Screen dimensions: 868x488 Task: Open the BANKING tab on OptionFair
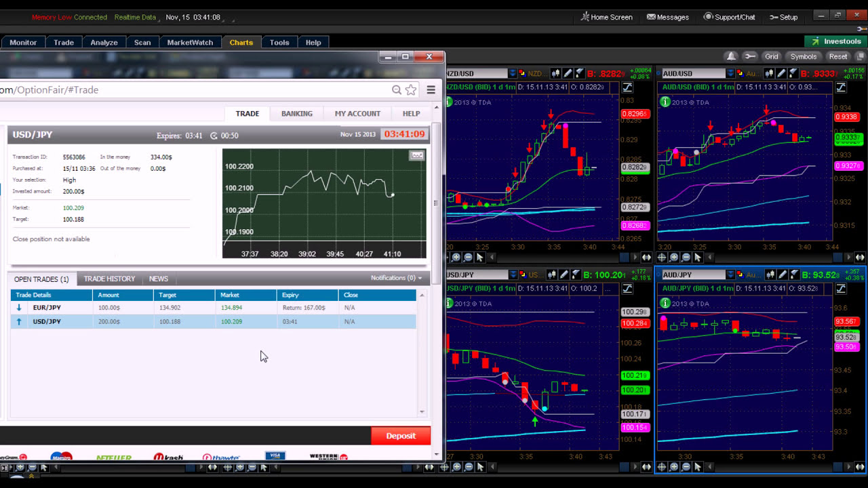tap(297, 113)
